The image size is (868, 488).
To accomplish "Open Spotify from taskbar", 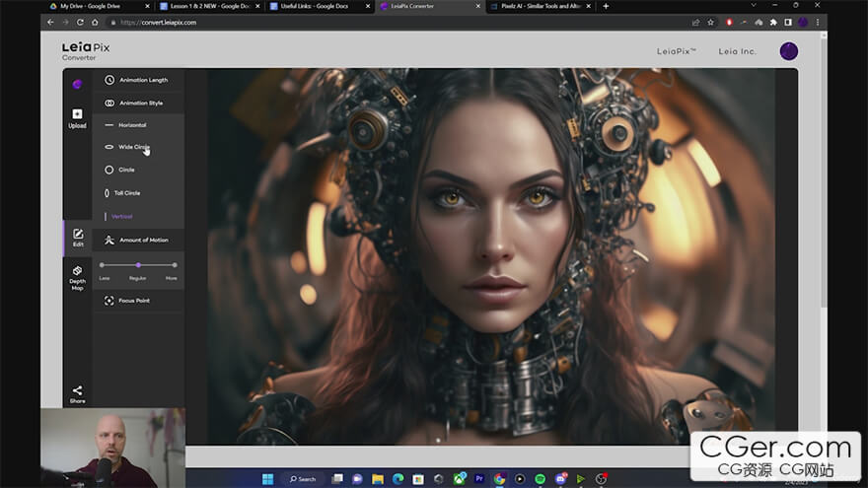I will 540,479.
